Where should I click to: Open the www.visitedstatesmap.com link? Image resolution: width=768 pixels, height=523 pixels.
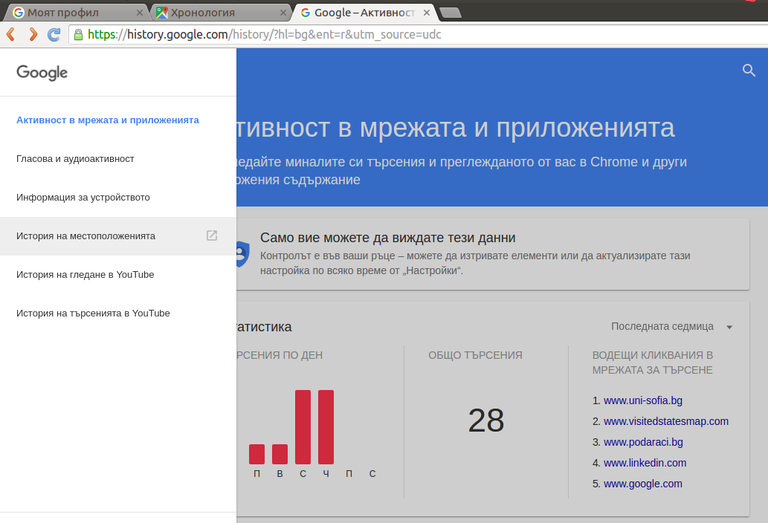665,421
